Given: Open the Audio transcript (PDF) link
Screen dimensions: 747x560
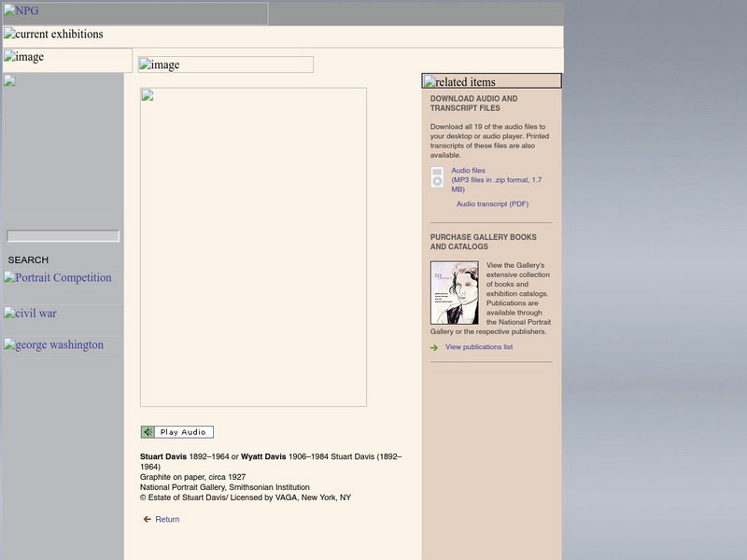Looking at the screenshot, I should (x=492, y=203).
